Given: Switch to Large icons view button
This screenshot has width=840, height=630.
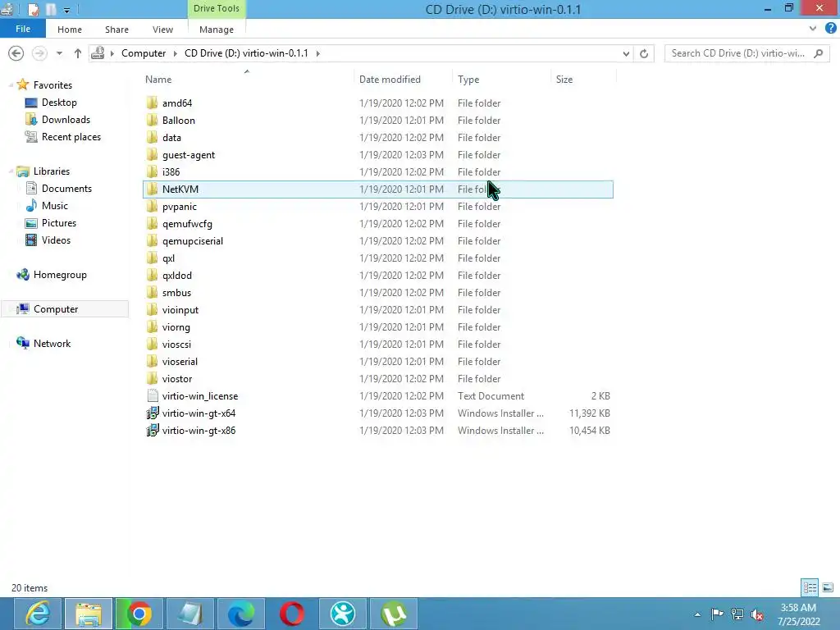Looking at the screenshot, I should coord(827,587).
